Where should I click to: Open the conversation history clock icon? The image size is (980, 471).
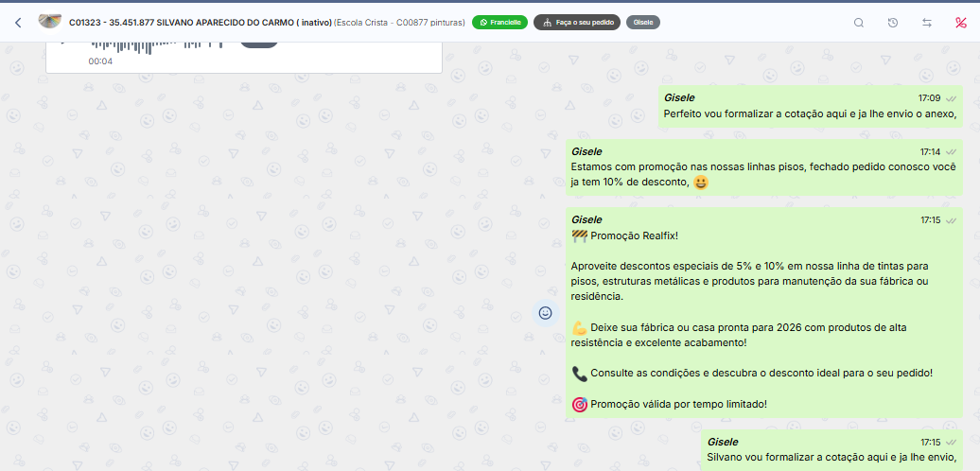(x=893, y=23)
